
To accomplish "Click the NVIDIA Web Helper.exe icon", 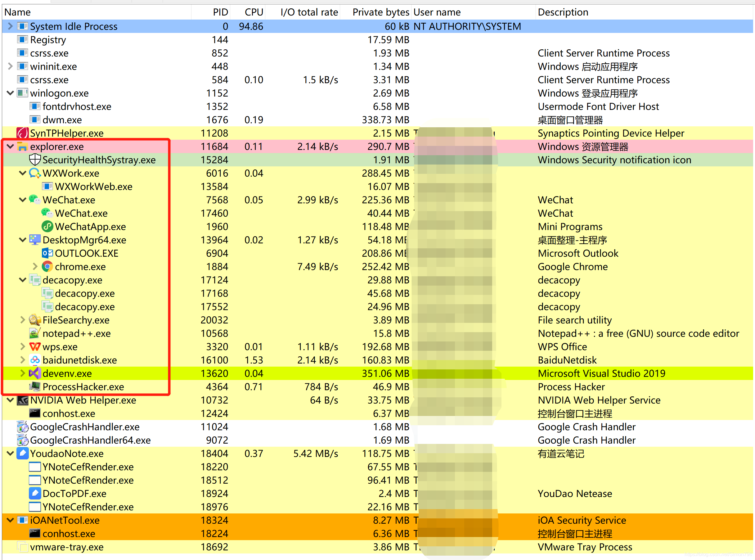I will tap(22, 400).
